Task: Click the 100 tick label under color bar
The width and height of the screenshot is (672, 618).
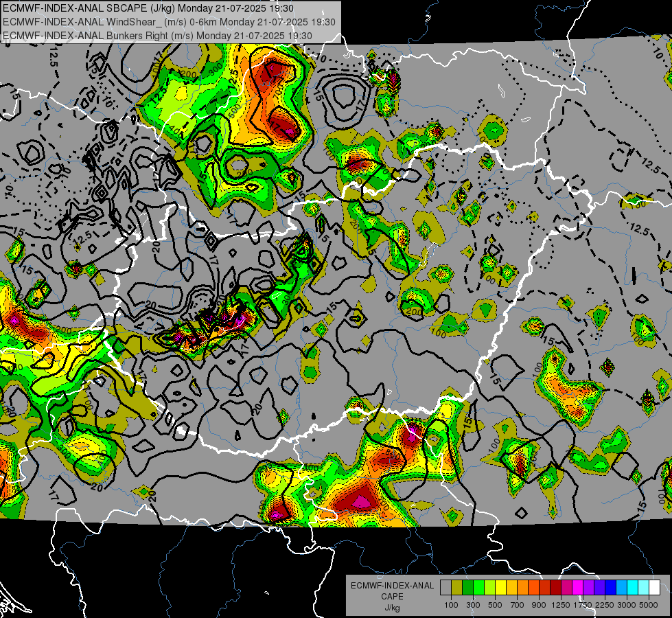Action: 451,605
